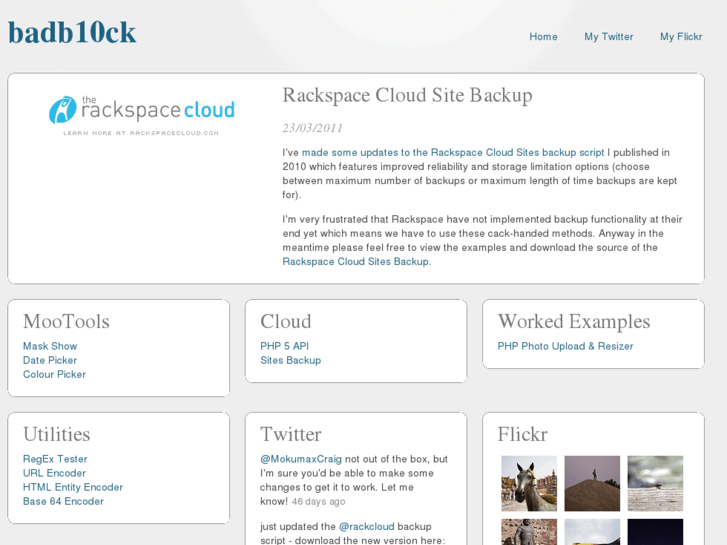Click the Rackspace Cloud logo image
The height and width of the screenshot is (545, 727).
click(141, 115)
